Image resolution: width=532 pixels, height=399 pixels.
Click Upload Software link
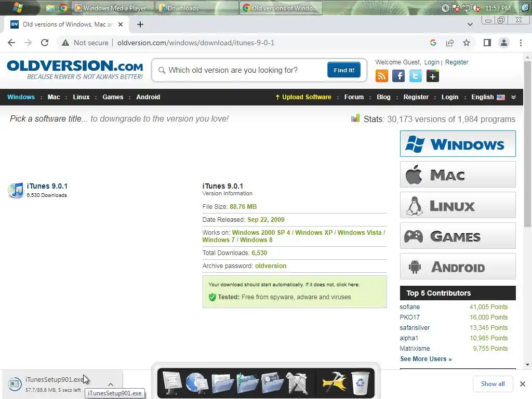303,97
